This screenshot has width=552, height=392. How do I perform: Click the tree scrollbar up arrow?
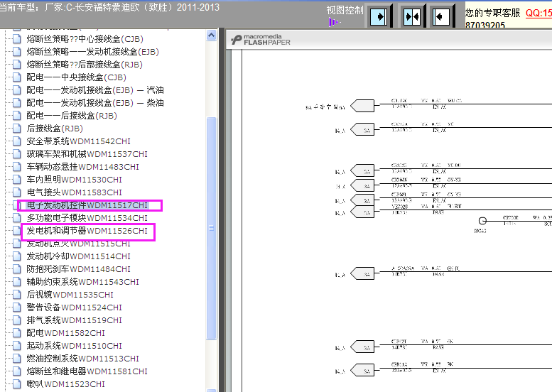211,36
